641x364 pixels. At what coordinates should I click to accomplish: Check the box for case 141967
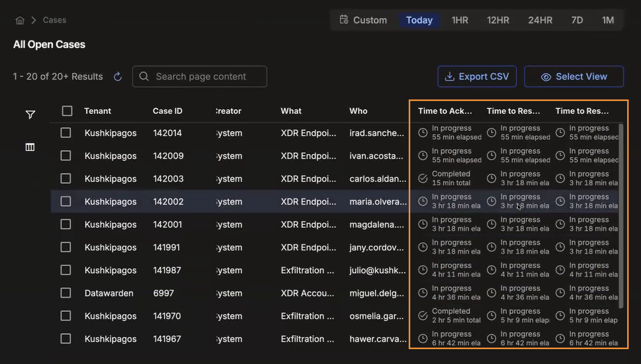point(66,339)
